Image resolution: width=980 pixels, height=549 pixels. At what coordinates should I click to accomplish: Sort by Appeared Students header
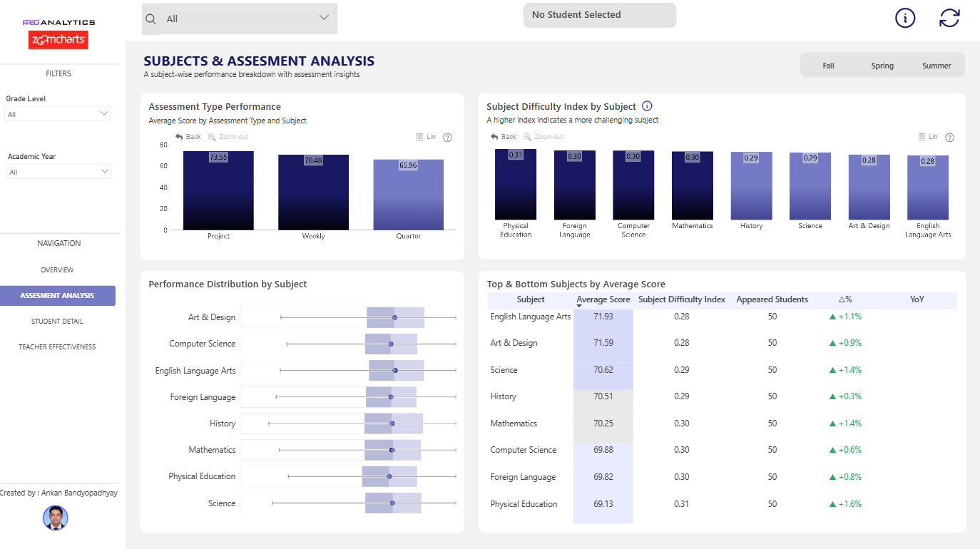pyautogui.click(x=772, y=299)
